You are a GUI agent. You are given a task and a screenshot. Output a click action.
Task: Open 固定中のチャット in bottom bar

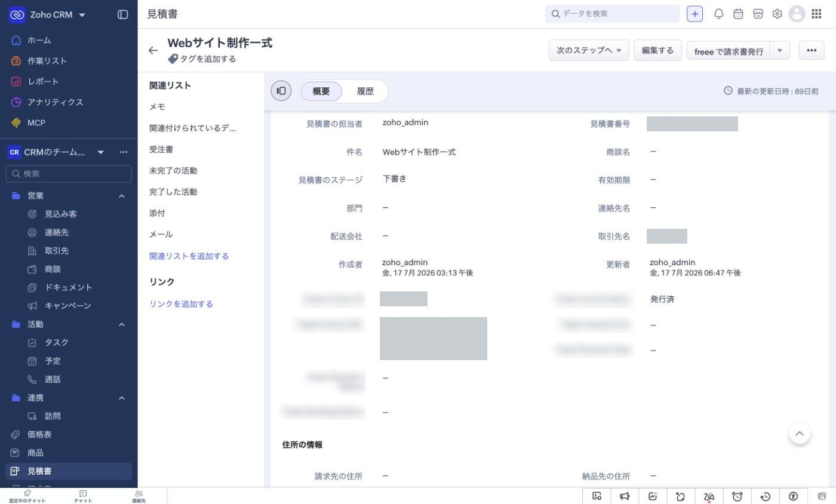click(27, 496)
